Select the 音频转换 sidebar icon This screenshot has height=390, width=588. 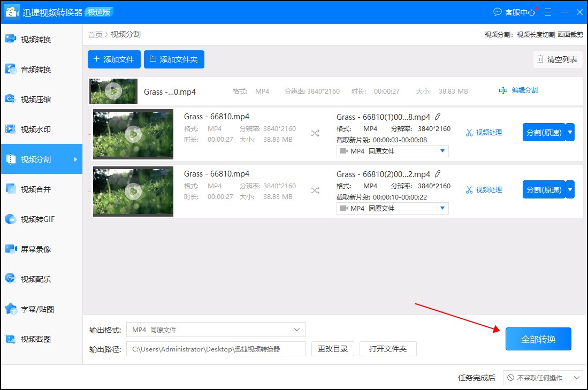pyautogui.click(x=32, y=68)
